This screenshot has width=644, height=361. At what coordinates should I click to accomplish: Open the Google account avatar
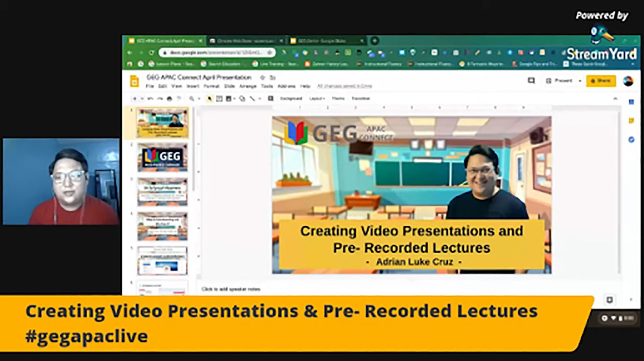(x=628, y=81)
